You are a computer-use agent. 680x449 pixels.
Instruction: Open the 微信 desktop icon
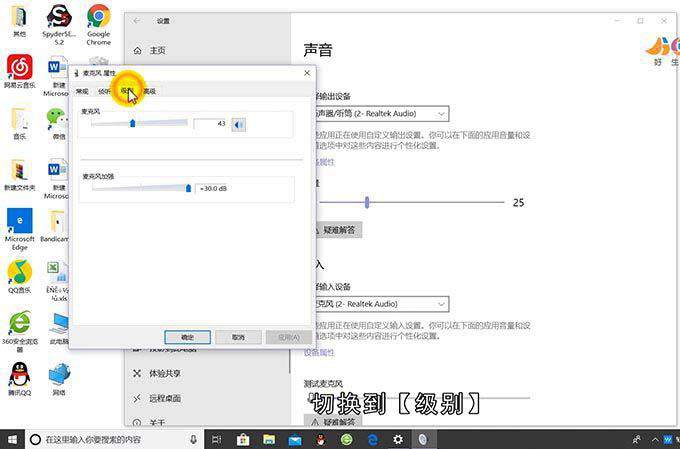pos(58,124)
